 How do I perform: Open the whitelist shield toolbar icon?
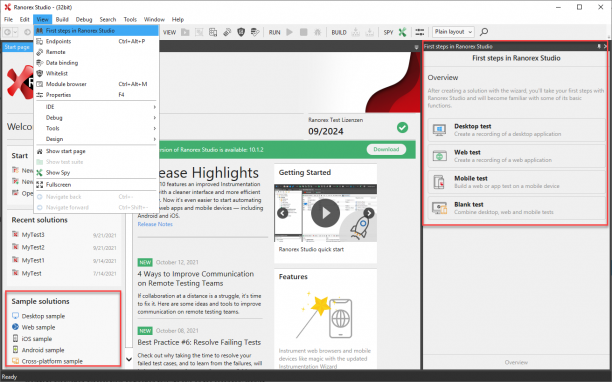(241, 32)
